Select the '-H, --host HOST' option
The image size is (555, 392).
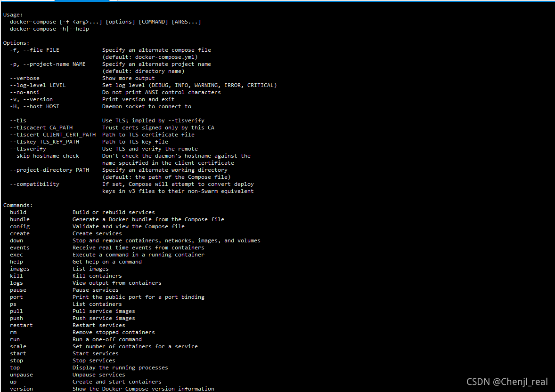(x=35, y=107)
